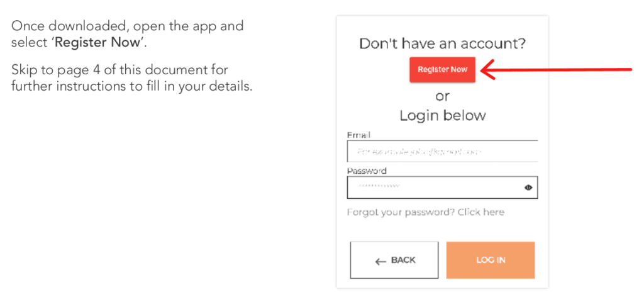Click the bold Register Now instruction text
This screenshot has width=644, height=304.
pos(97,43)
